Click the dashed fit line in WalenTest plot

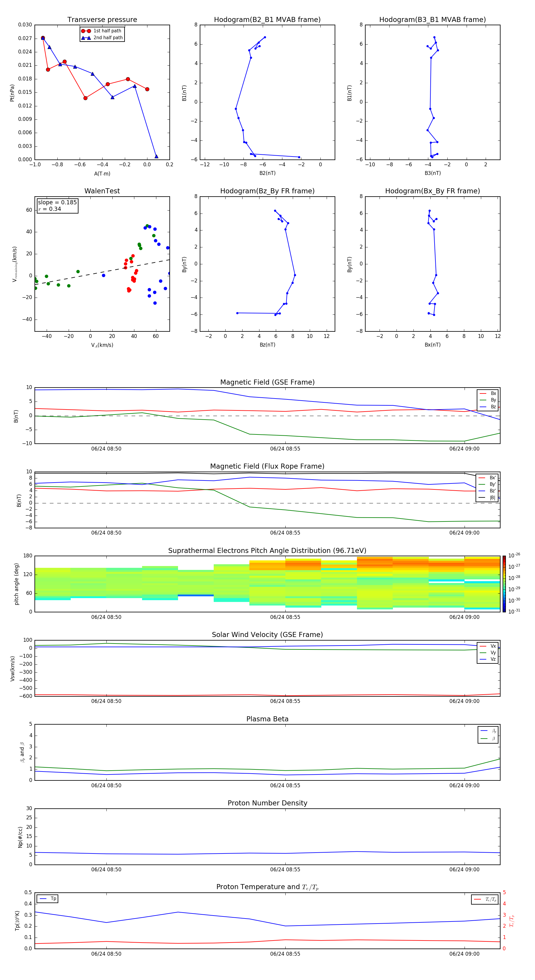pyautogui.click(x=102, y=272)
